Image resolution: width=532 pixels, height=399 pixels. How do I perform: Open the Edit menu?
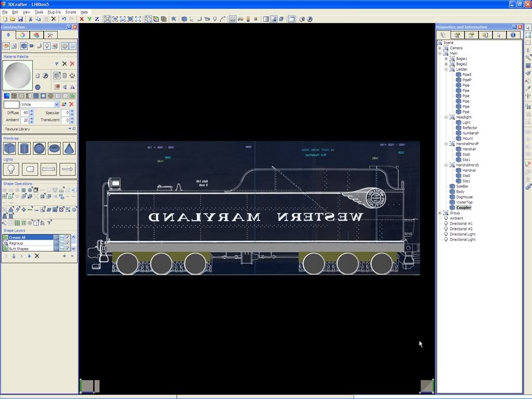click(15, 12)
